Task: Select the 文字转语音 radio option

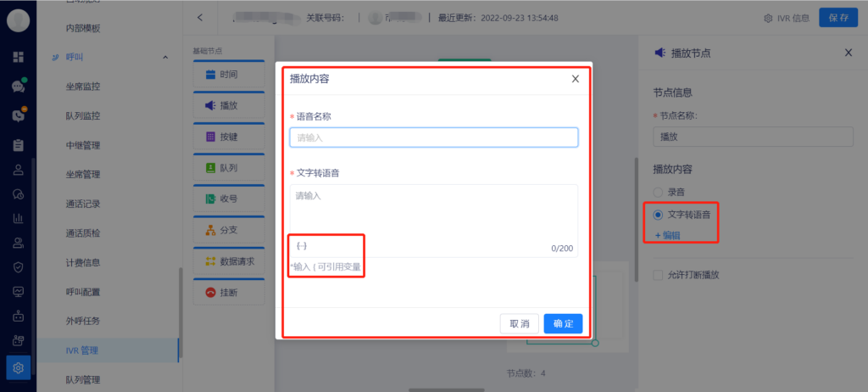Action: click(x=658, y=215)
